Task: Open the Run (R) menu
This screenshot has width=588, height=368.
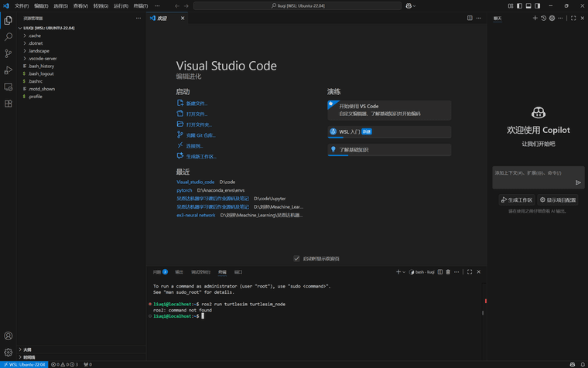Action: click(x=121, y=5)
